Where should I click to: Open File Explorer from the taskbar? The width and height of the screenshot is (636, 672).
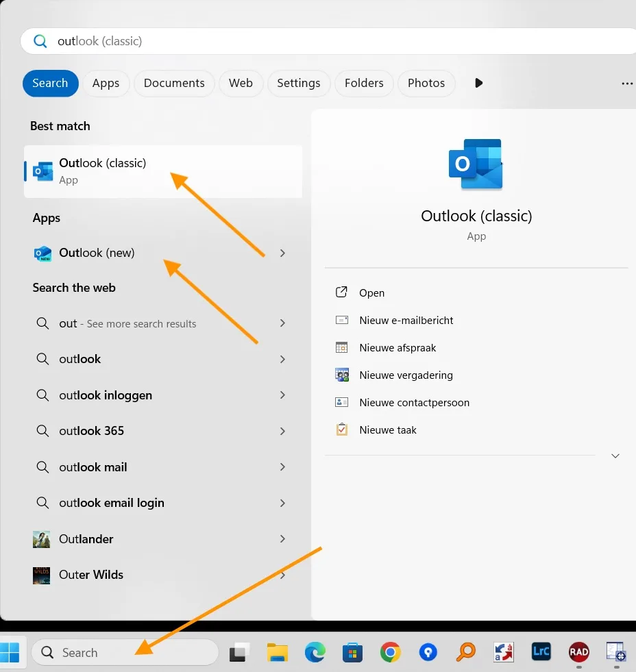(x=277, y=652)
